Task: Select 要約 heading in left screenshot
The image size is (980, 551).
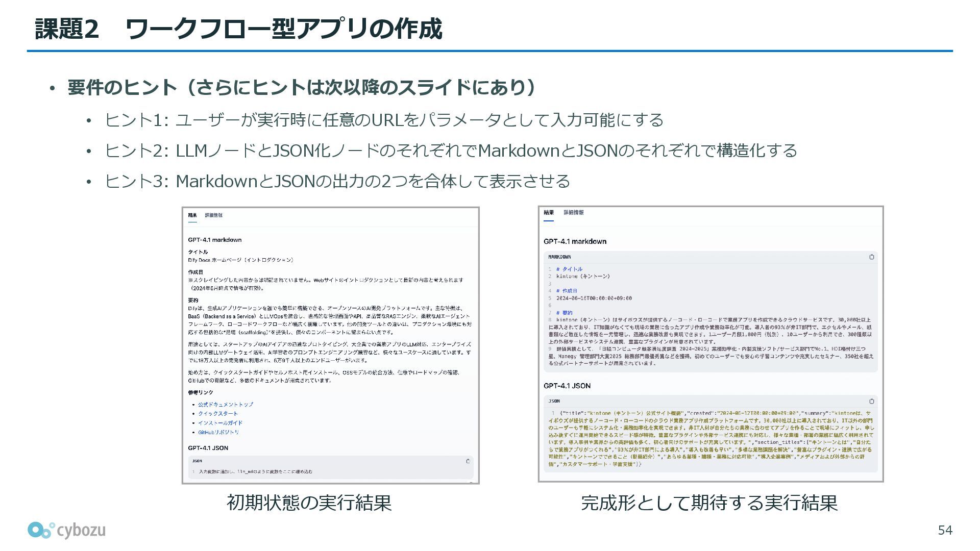Action: point(193,300)
